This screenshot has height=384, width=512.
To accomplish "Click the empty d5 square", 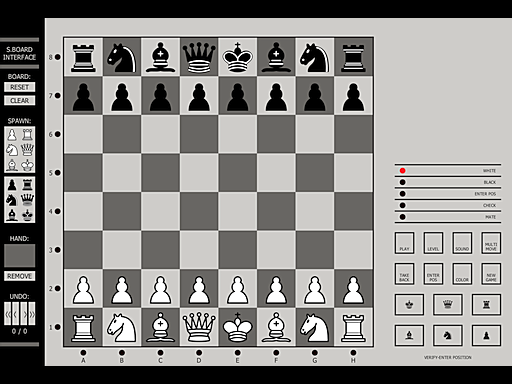I will click(199, 173).
